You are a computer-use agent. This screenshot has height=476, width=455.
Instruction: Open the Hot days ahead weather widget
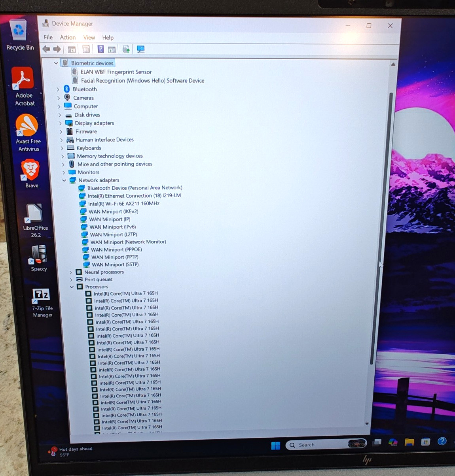tap(70, 451)
